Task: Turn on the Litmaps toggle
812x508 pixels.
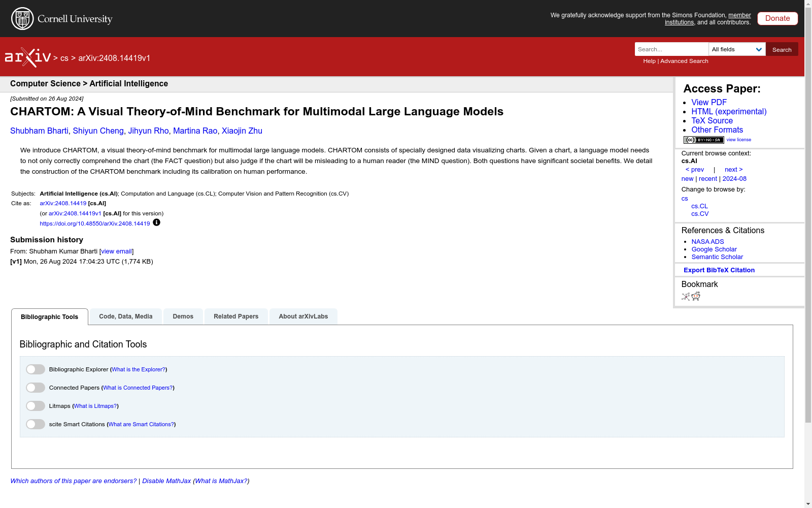Action: (36, 406)
